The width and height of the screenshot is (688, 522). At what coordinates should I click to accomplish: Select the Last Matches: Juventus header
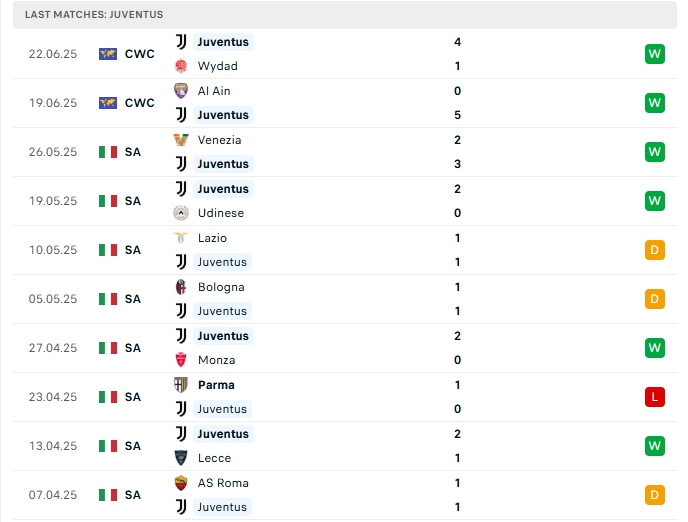tap(94, 15)
